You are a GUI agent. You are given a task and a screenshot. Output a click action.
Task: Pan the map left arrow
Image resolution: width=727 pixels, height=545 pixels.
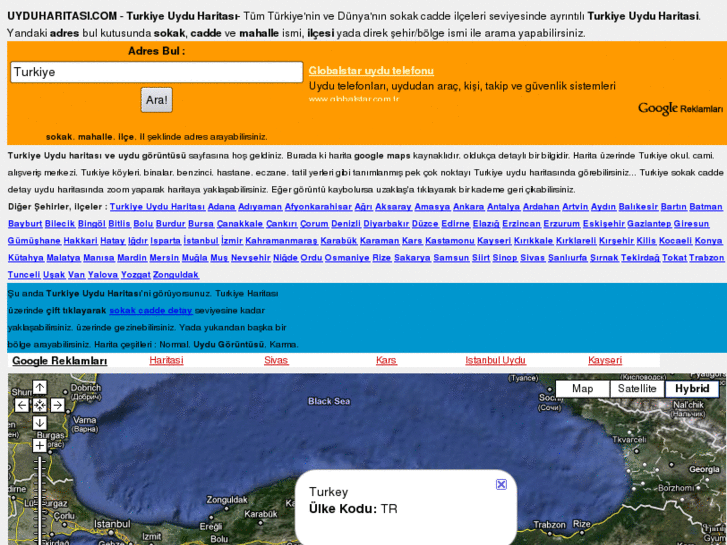[22, 405]
